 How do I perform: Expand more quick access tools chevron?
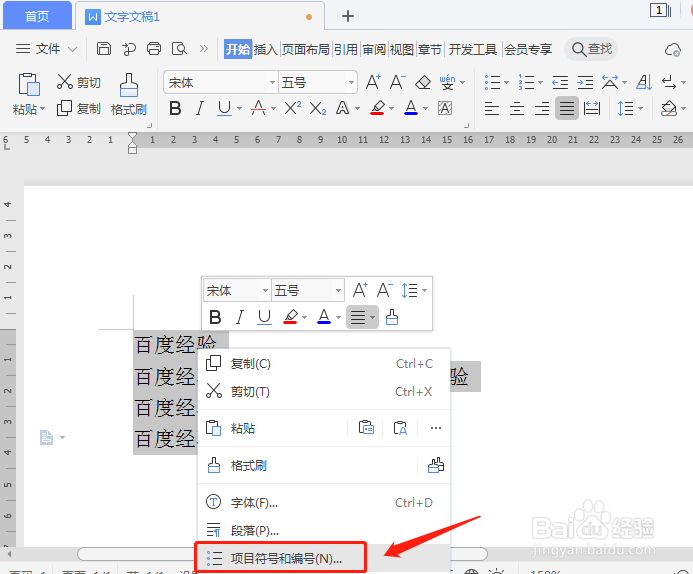[x=204, y=49]
